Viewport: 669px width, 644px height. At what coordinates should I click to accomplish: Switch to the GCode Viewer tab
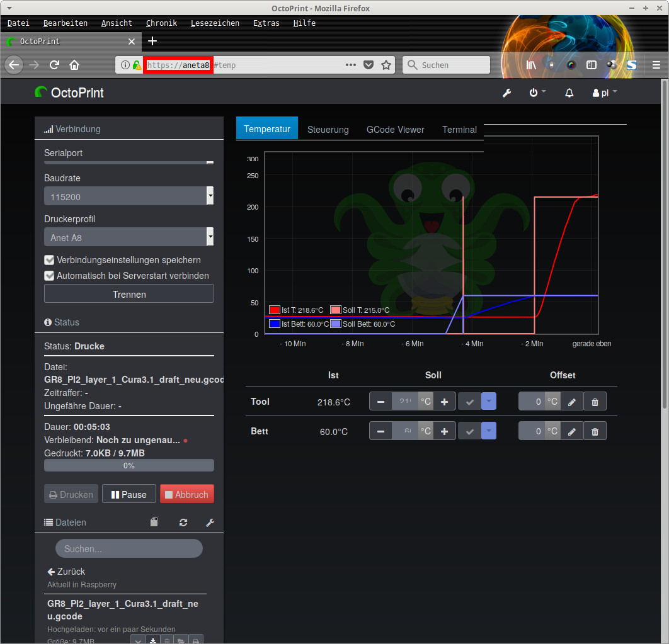(x=395, y=130)
